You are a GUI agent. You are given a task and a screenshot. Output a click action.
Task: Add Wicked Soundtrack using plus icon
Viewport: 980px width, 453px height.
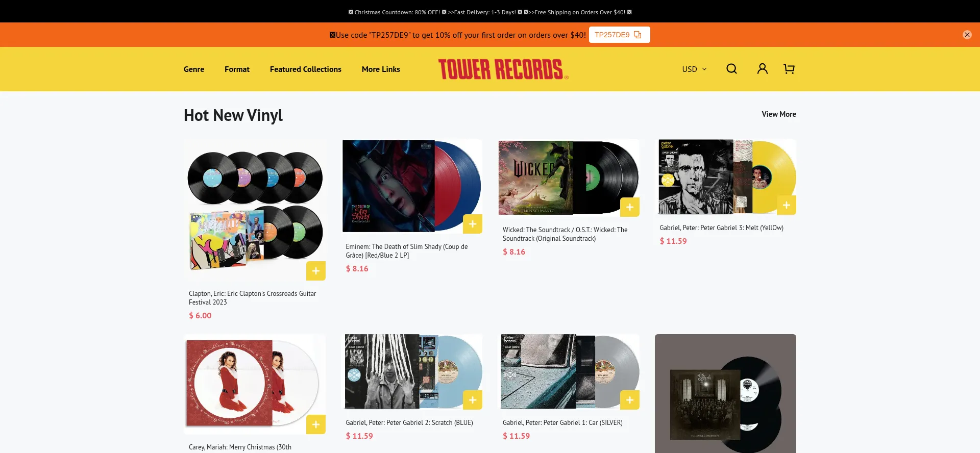tap(630, 207)
